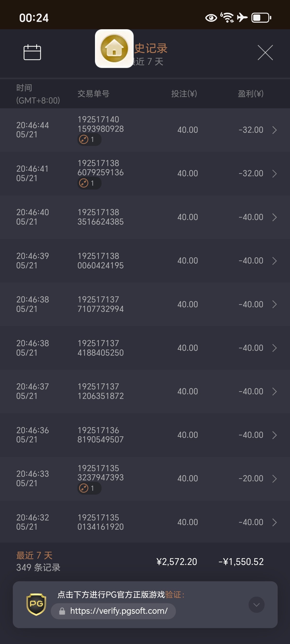Screen dimensions: 290x644
Task: Open the 20:46:37 record chevron
Action: 274,391
